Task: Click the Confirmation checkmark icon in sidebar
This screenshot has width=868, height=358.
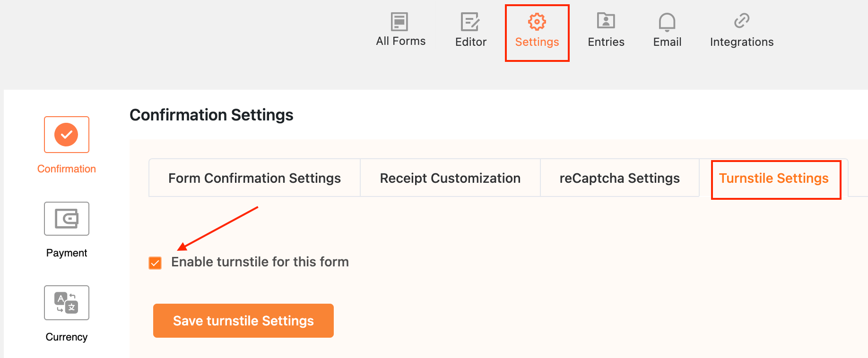Action: (x=66, y=135)
